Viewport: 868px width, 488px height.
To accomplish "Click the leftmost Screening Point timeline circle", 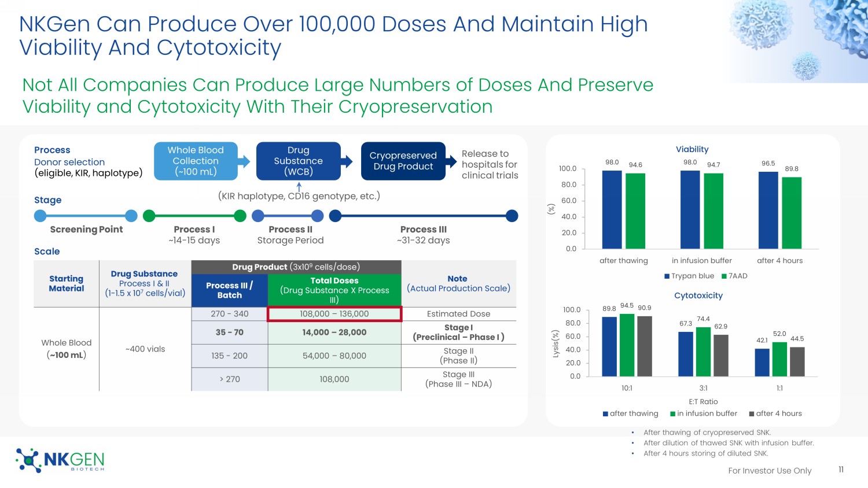I will [x=41, y=216].
